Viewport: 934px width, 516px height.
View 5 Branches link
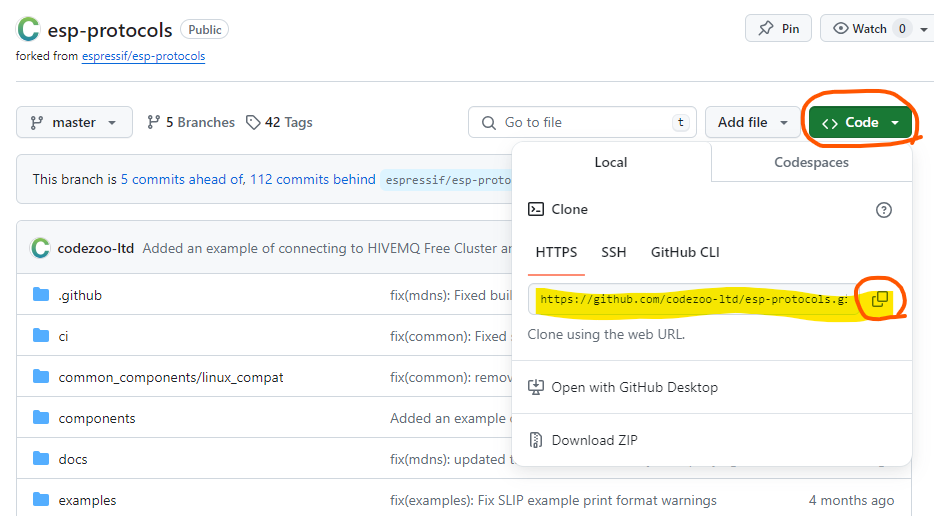pos(191,122)
